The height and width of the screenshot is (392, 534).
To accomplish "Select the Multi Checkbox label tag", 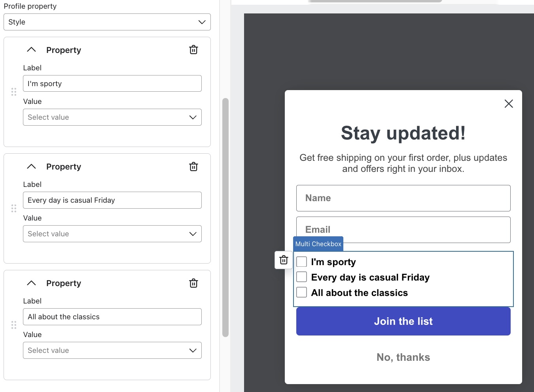I will click(x=318, y=244).
